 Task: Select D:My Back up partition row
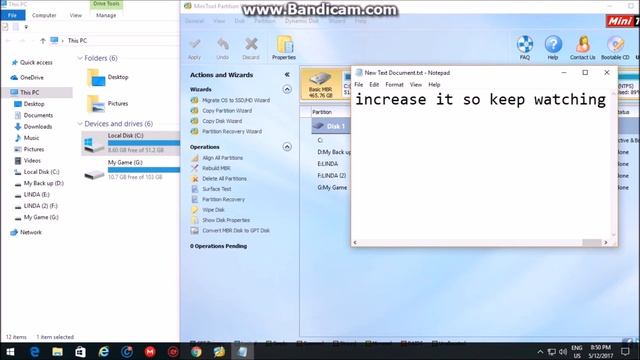click(x=334, y=152)
